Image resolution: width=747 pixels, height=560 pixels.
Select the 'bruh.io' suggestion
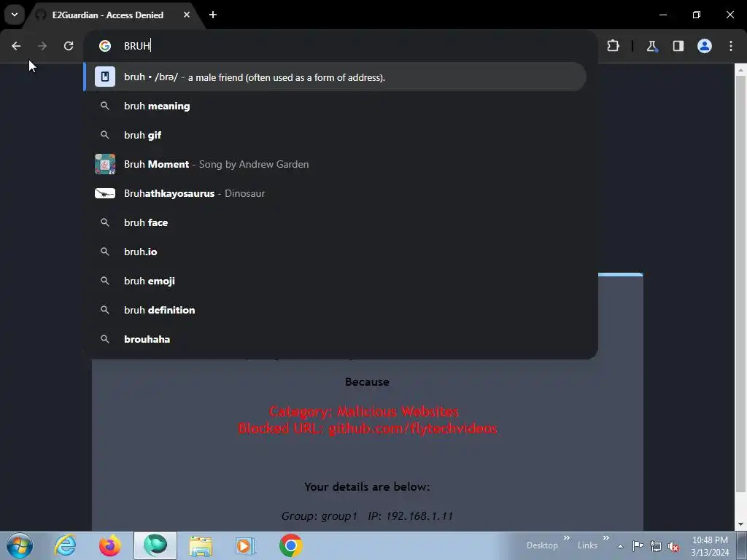[x=335, y=252]
